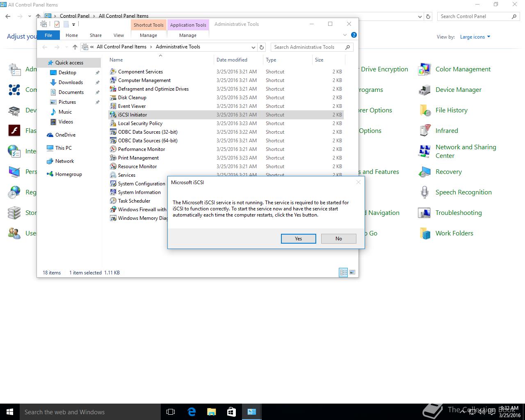Open the Store app on the taskbar
The height and width of the screenshot is (420, 525).
[x=231, y=412]
